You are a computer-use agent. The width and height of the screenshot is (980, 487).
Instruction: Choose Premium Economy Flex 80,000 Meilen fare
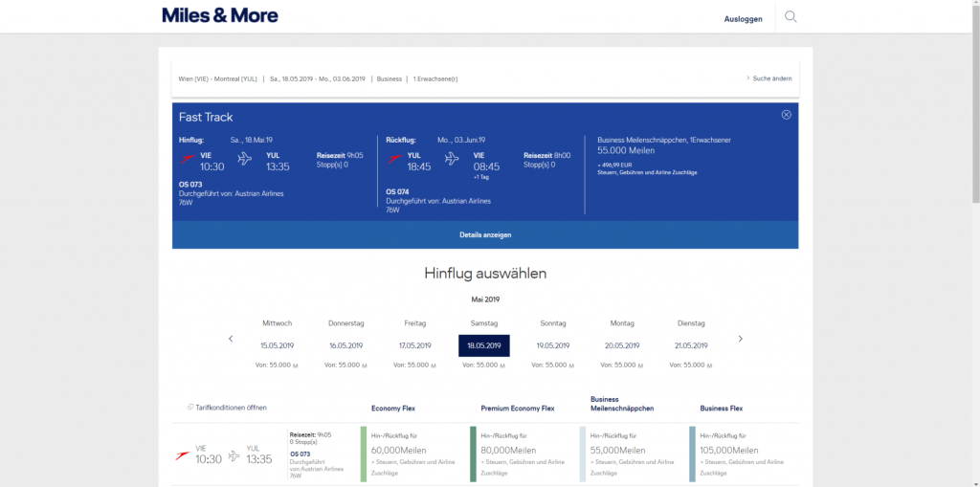[x=523, y=454]
